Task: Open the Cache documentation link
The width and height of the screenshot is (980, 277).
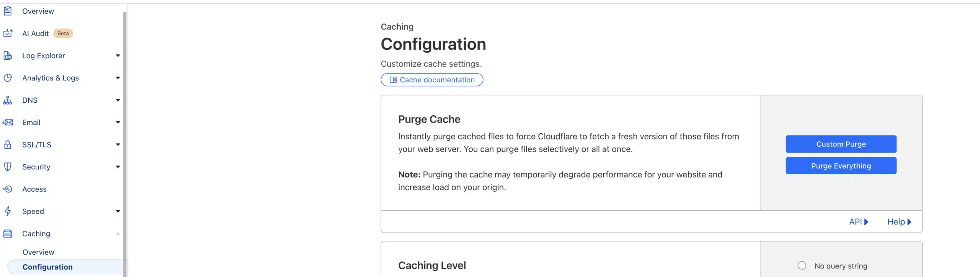Action: coord(432,80)
